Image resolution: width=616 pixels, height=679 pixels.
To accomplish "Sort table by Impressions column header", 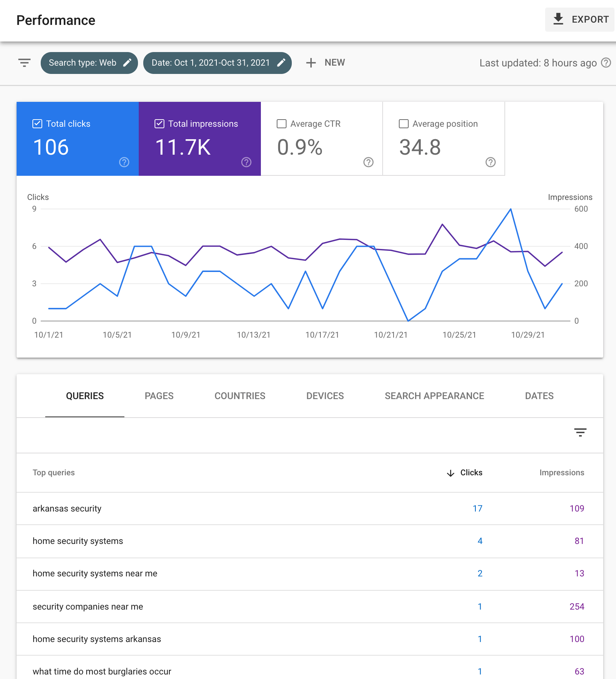I will click(x=561, y=473).
